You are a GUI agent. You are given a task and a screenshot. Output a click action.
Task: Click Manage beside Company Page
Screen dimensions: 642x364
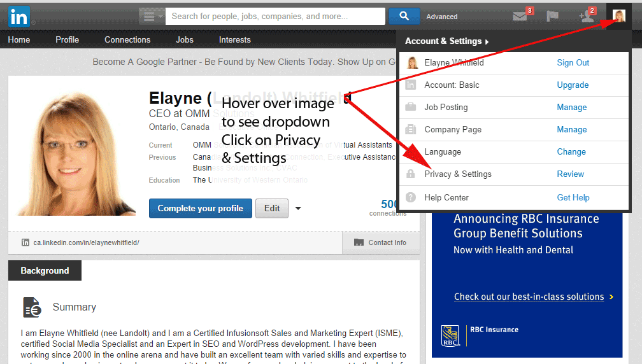(571, 129)
